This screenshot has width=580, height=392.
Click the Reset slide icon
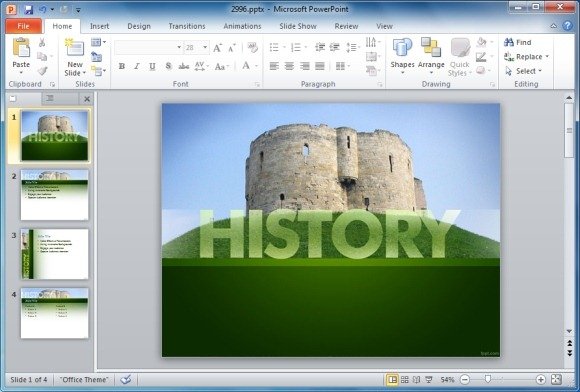point(97,57)
